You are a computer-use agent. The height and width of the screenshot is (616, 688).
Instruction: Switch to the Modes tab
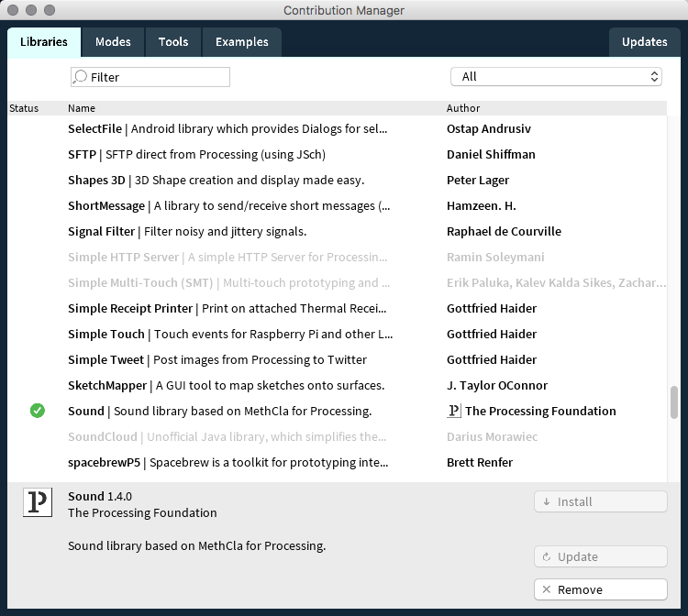click(x=113, y=42)
